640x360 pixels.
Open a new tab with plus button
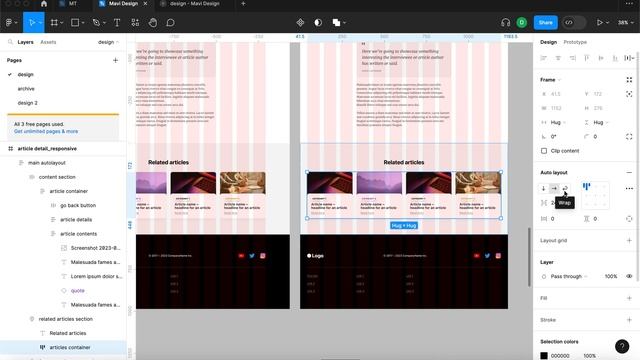pos(243,4)
